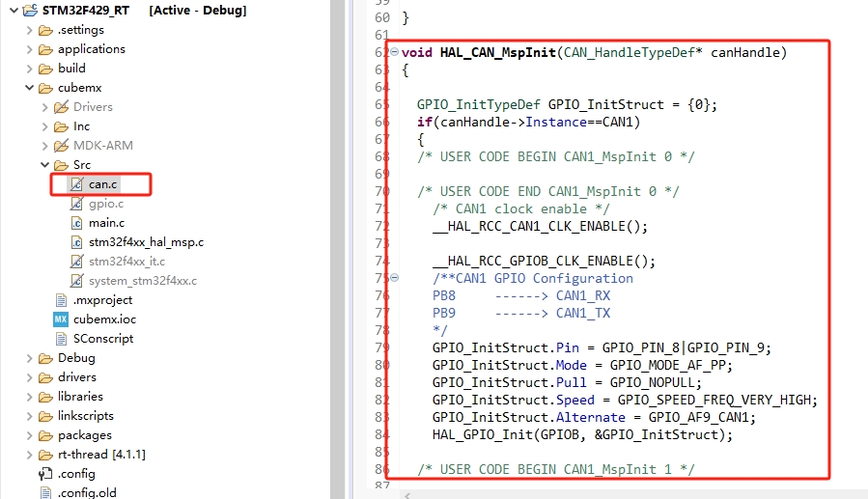The image size is (868, 499).
Task: Select the .config.old file
Action: 87,492
